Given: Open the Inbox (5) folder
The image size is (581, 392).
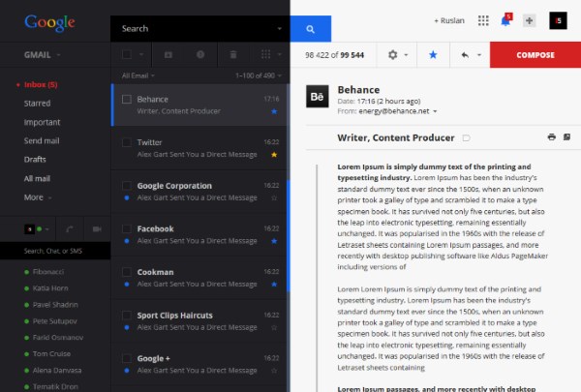Looking at the screenshot, I should pyautogui.click(x=41, y=84).
